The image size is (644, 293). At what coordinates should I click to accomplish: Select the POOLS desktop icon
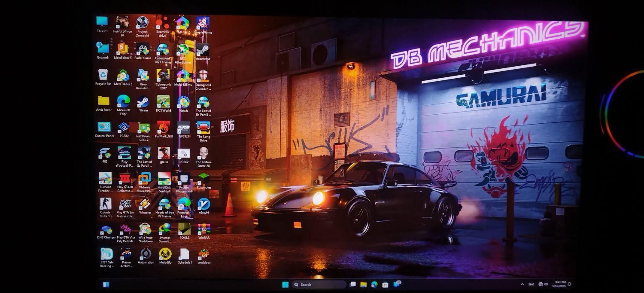(185, 232)
